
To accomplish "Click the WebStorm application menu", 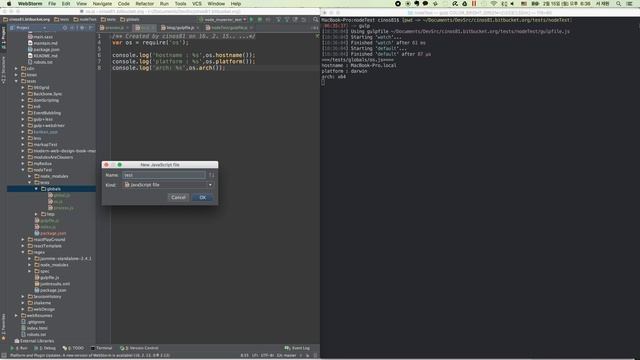I will (x=30, y=4).
